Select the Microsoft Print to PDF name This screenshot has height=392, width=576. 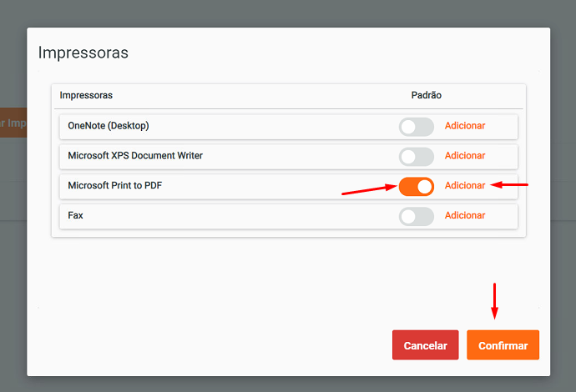pos(115,185)
